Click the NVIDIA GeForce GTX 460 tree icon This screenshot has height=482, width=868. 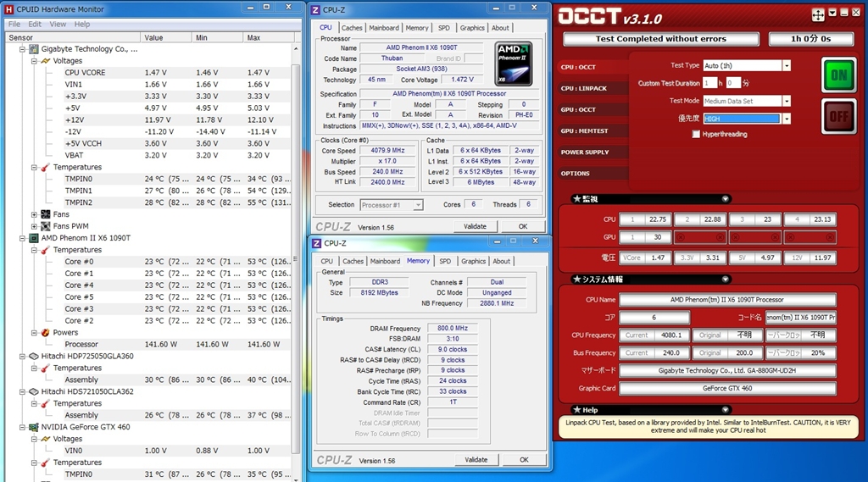tap(34, 427)
